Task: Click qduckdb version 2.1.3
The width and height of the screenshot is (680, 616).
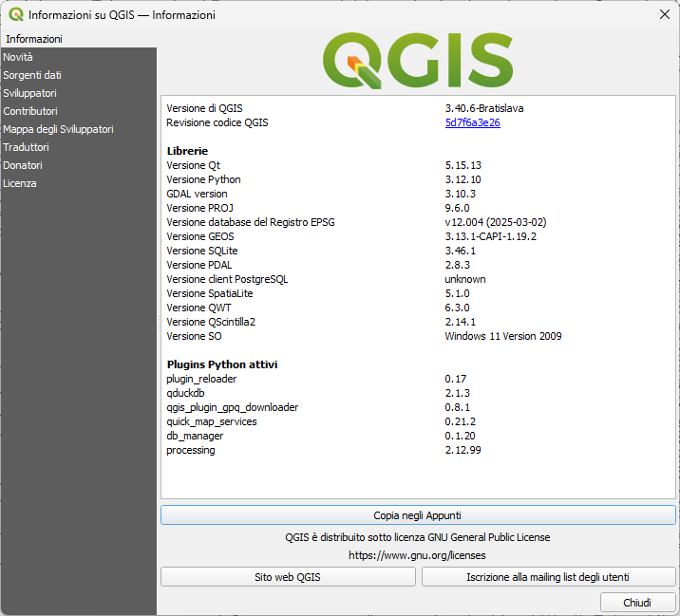Action: coord(457,393)
